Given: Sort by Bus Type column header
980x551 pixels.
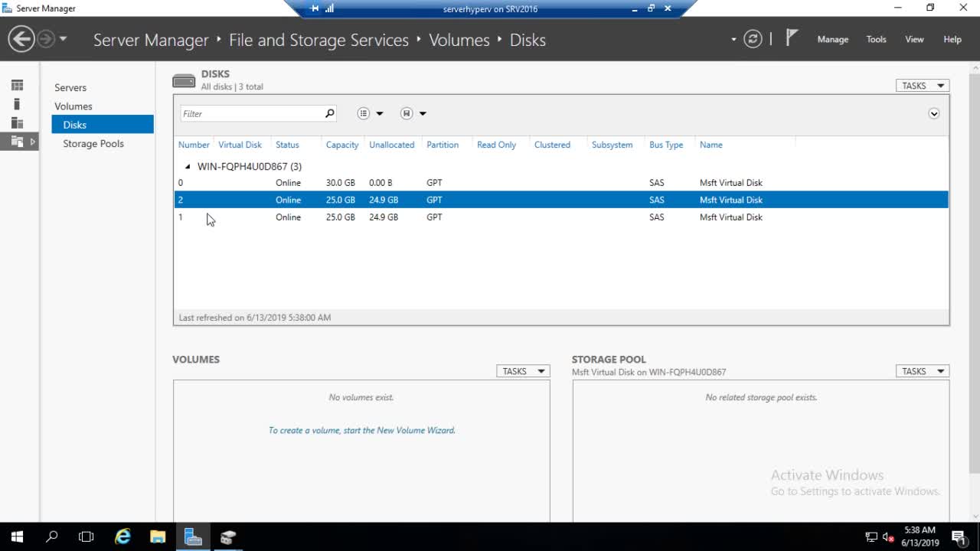Looking at the screenshot, I should point(666,145).
